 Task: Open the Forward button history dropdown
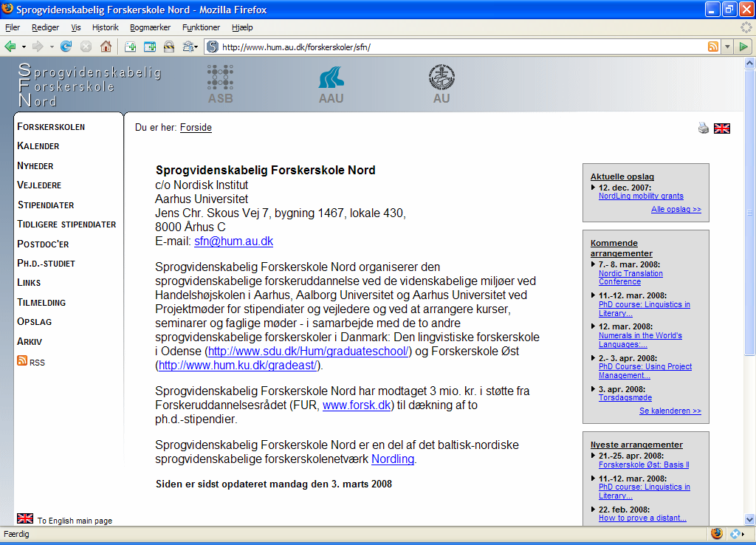point(52,47)
